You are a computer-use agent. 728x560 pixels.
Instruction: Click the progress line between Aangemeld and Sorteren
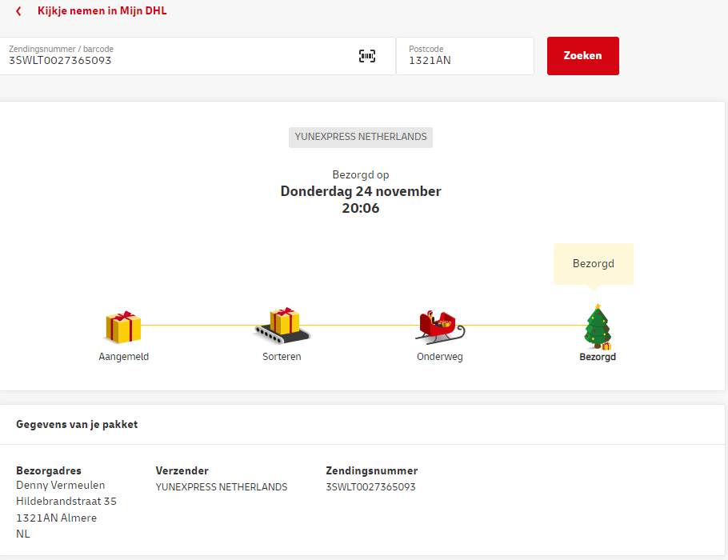[200, 326]
